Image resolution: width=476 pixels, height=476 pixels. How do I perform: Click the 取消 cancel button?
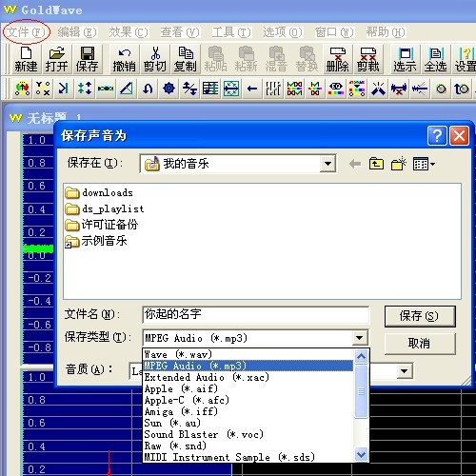click(420, 344)
